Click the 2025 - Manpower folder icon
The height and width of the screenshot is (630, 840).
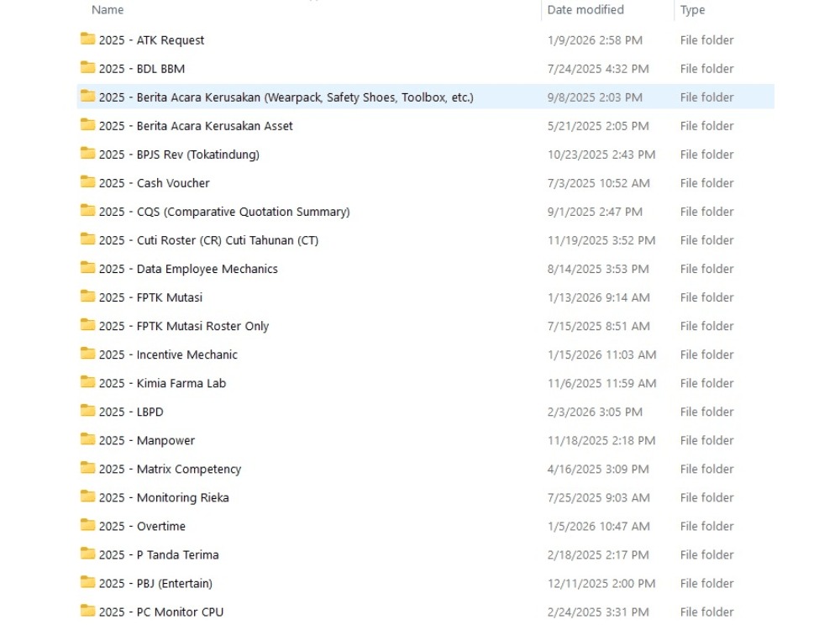(x=88, y=439)
